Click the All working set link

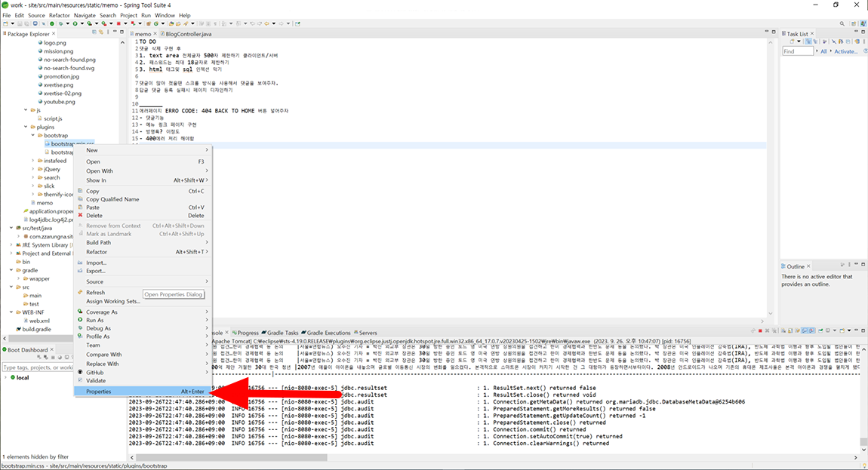click(x=823, y=51)
